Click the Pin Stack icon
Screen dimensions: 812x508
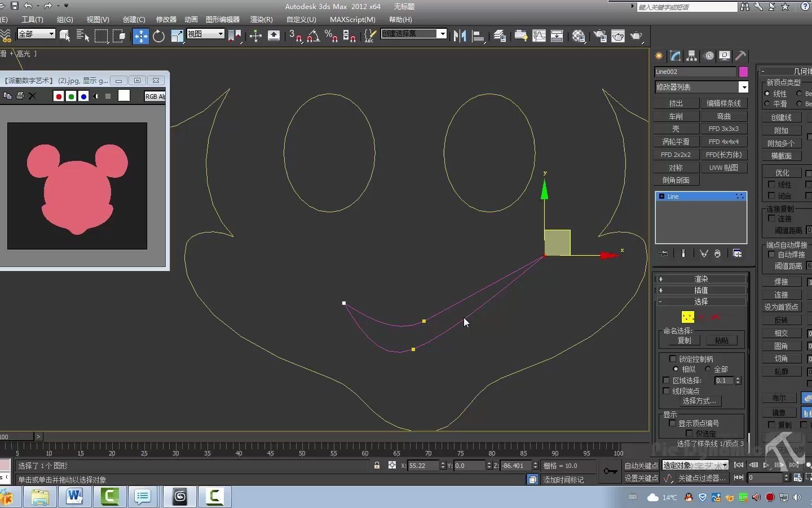(664, 253)
